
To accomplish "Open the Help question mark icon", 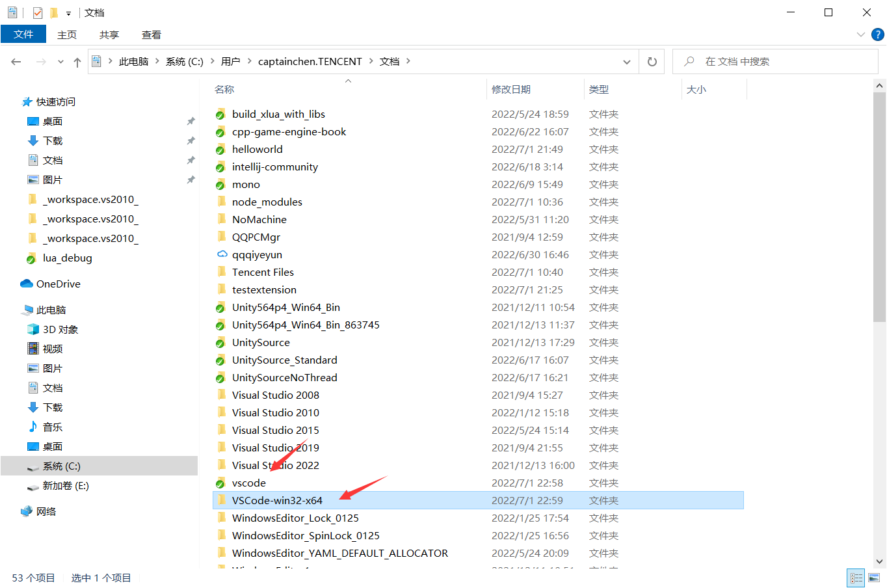I will [x=877, y=34].
